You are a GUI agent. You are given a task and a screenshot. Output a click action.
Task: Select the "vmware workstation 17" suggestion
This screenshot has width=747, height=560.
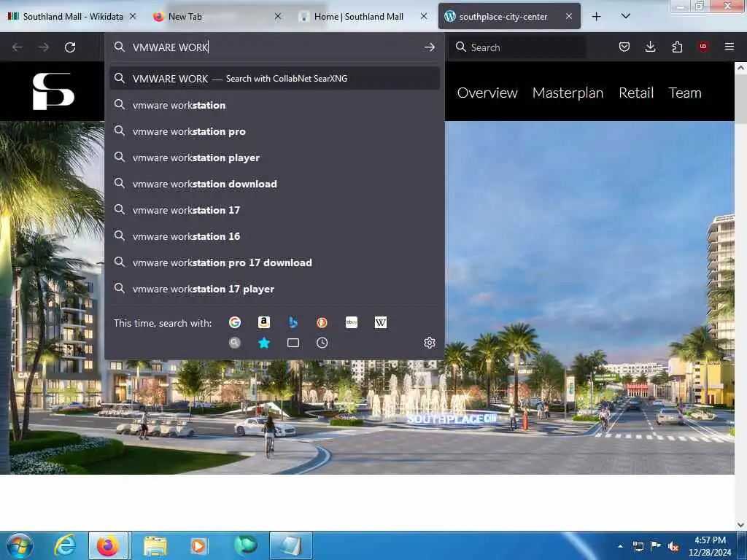[274, 210]
